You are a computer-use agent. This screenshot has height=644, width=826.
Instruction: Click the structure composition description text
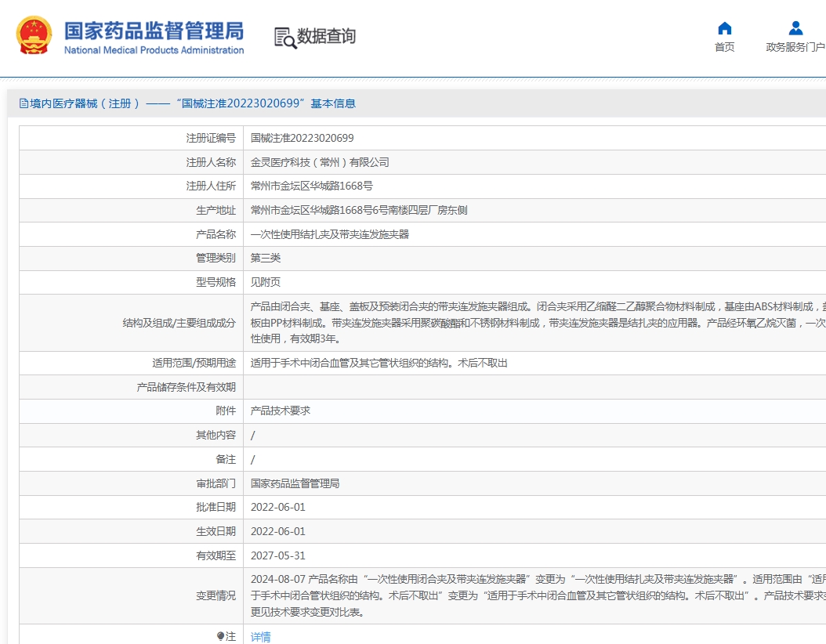pos(538,323)
